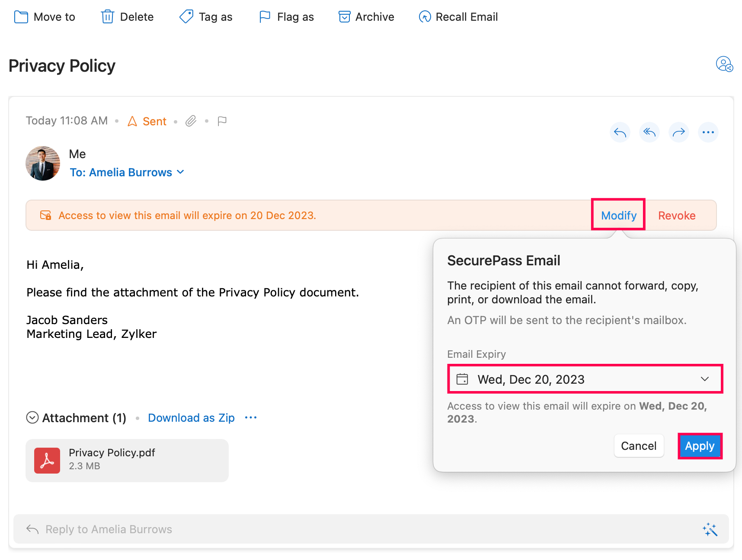The height and width of the screenshot is (560, 742).
Task: Click the share contact icon
Action: click(x=724, y=64)
